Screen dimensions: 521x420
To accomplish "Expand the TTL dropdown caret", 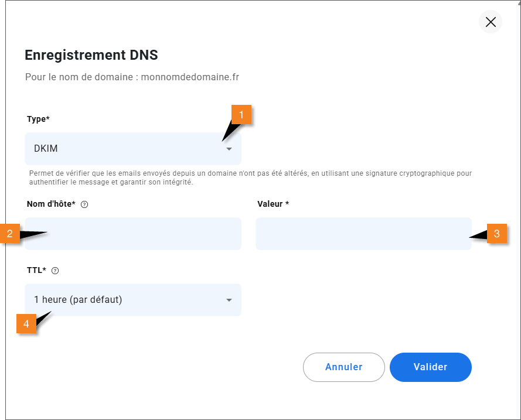I will [229, 300].
